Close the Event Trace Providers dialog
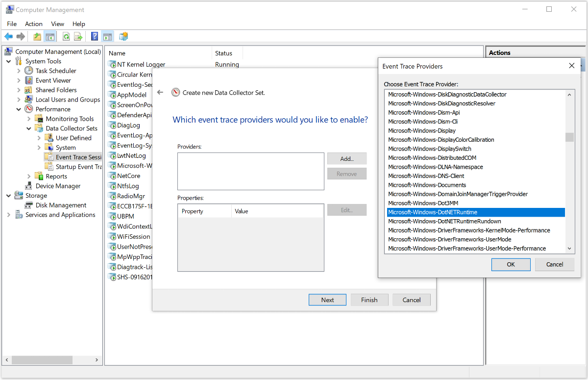This screenshot has height=380, width=588. 571,66
